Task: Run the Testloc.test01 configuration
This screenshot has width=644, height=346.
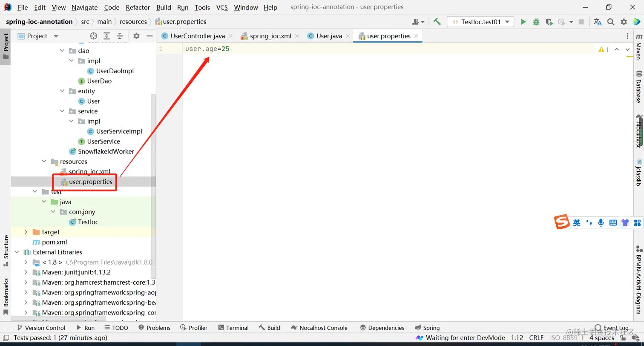Action: point(523,22)
